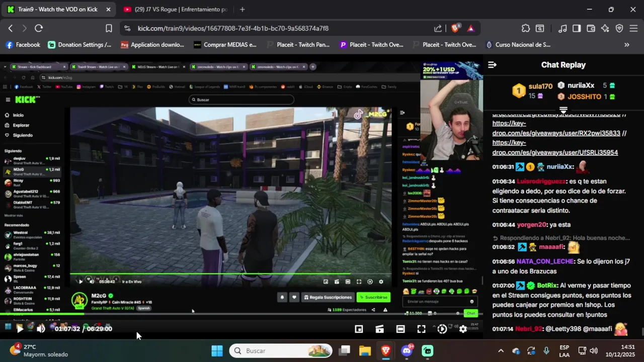This screenshot has width=644, height=362.
Task: Open the Facebook bookmark
Action: (x=23, y=45)
